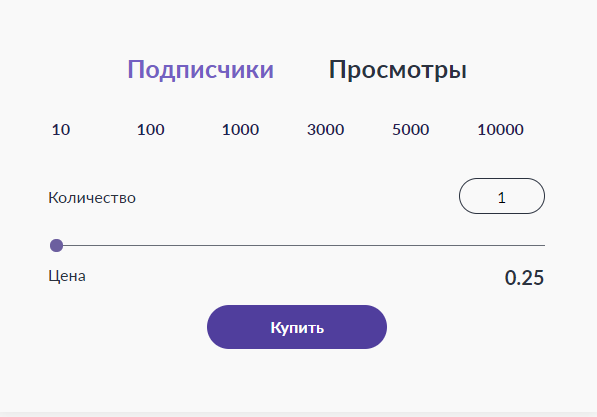The width and height of the screenshot is (597, 417).
Task: Click the digit 1 inside quantity box
Action: click(502, 198)
